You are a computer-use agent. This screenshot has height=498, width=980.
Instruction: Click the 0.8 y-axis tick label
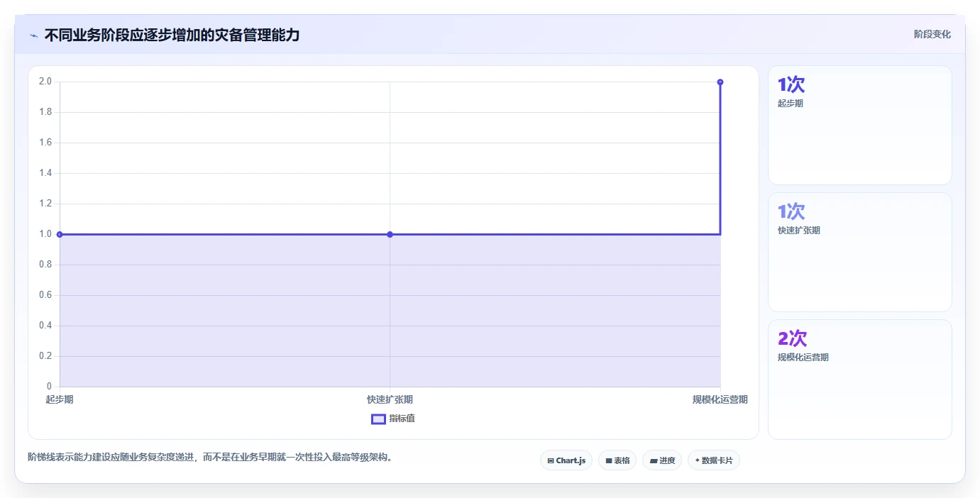click(x=45, y=265)
